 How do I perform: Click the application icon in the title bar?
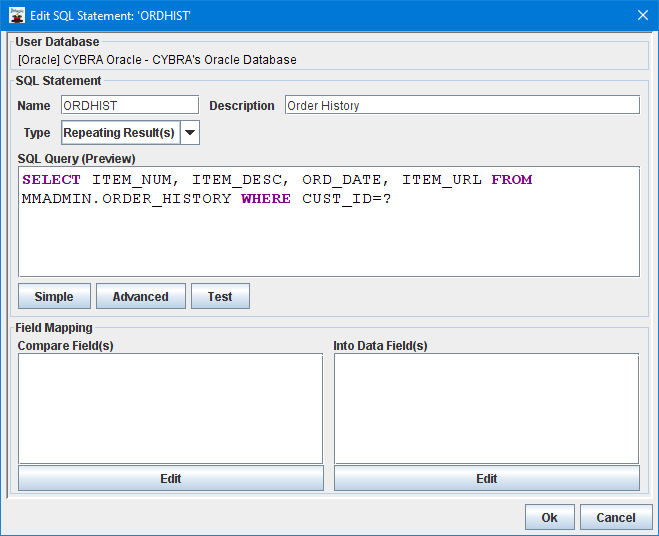point(17,15)
